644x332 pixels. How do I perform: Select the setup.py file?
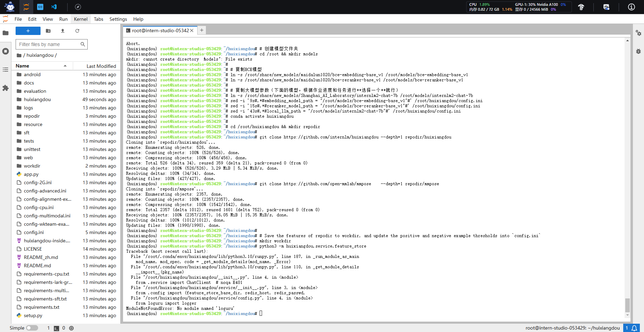[x=66, y=315]
